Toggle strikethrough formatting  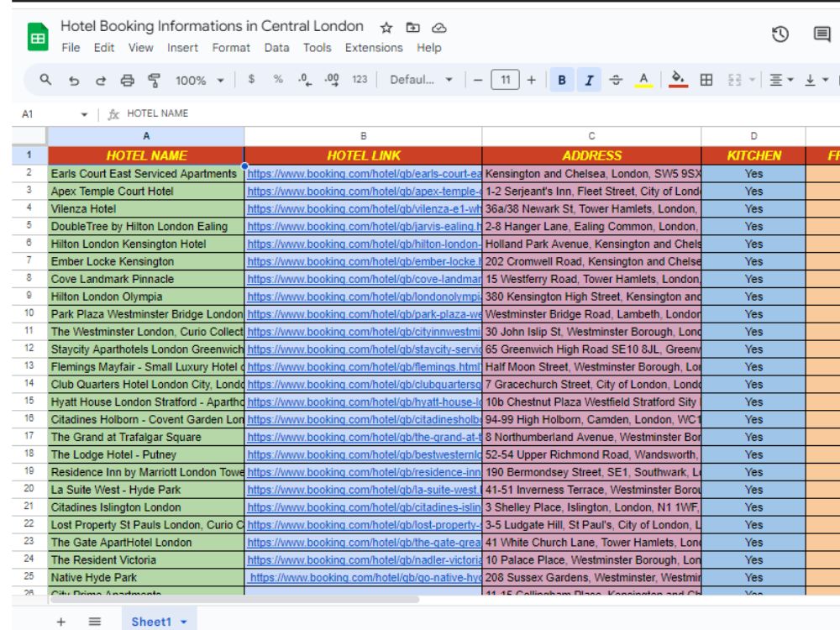click(616, 80)
